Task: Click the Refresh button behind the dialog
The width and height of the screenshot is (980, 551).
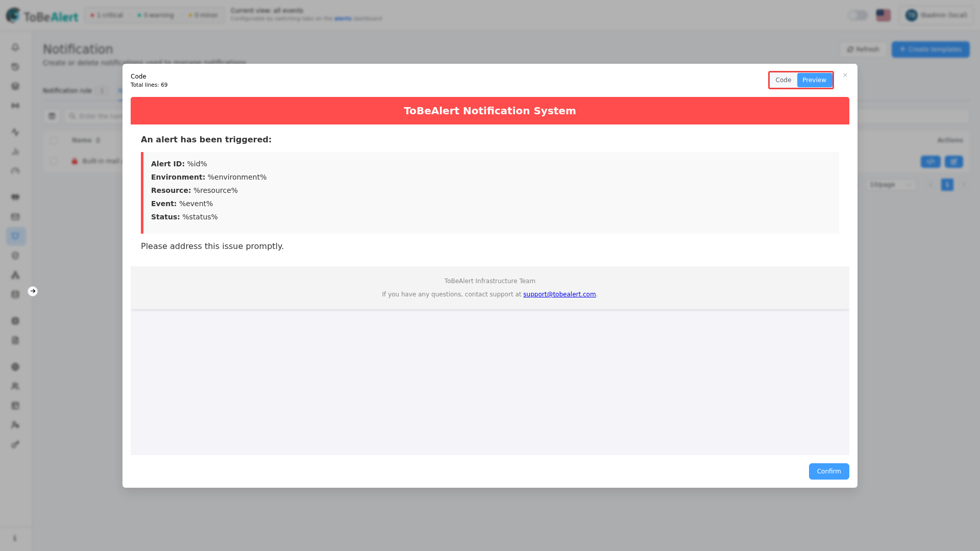Action: [x=863, y=49]
